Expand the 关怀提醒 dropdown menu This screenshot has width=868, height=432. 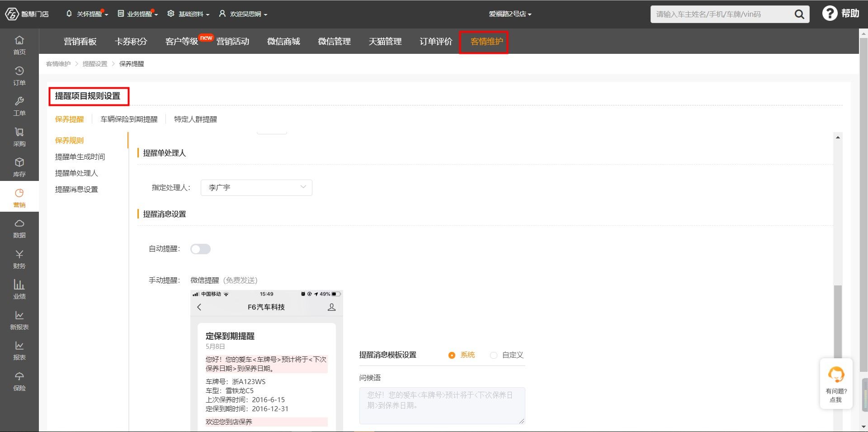87,14
